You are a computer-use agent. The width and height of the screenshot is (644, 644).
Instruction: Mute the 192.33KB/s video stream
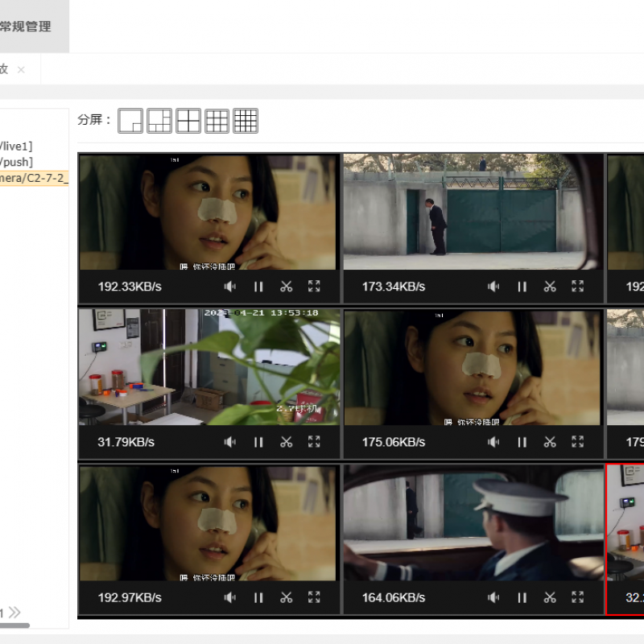(x=230, y=287)
